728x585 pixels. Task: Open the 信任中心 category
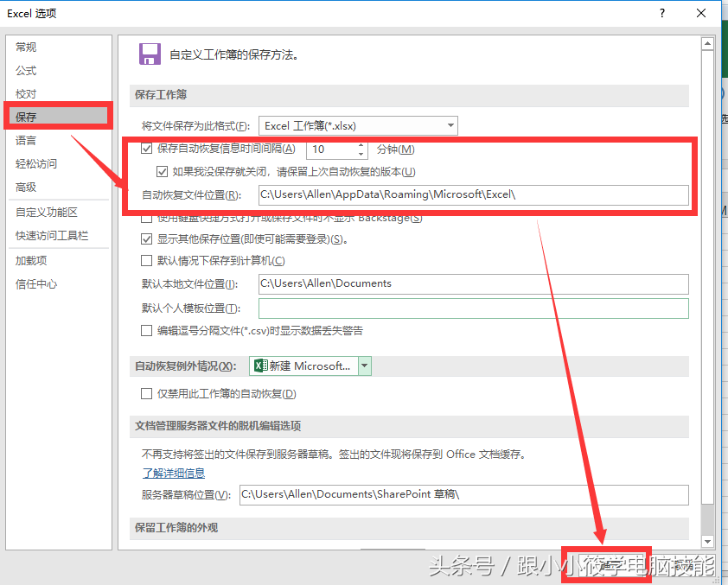36,284
